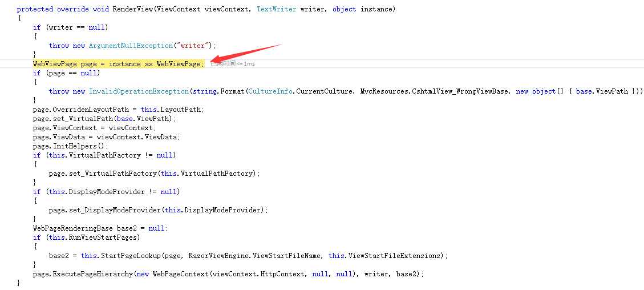Click the line "page.OverridenLayoutPath = this.LayoutPath;"

tap(118, 110)
